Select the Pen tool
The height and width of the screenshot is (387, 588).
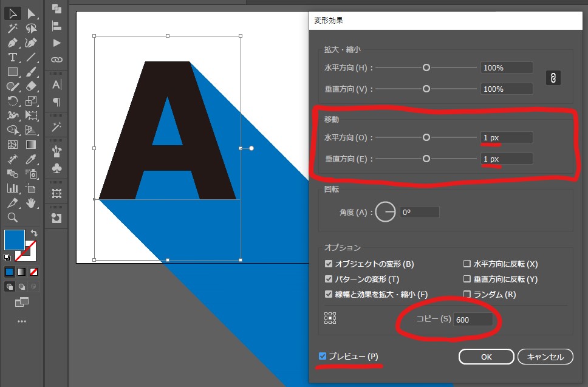[12, 43]
